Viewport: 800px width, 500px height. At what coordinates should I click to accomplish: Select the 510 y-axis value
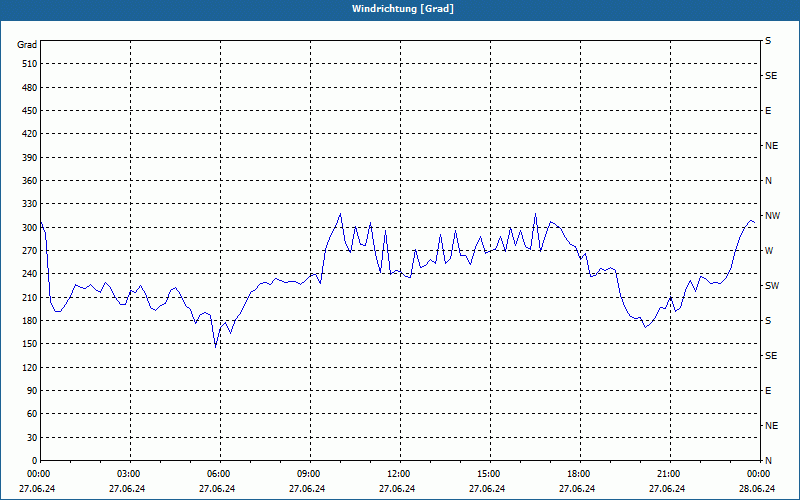pos(30,64)
